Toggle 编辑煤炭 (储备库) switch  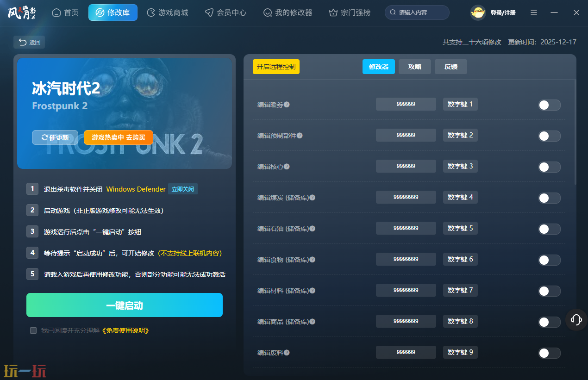(549, 198)
